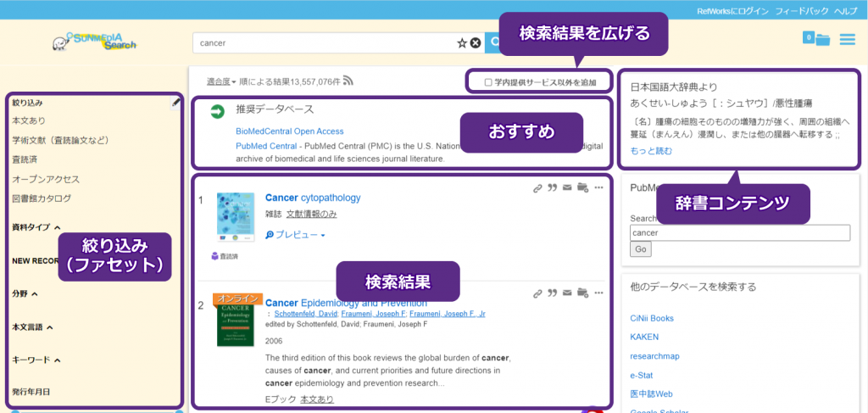Collapse the 資料タイプ facet

[x=36, y=227]
